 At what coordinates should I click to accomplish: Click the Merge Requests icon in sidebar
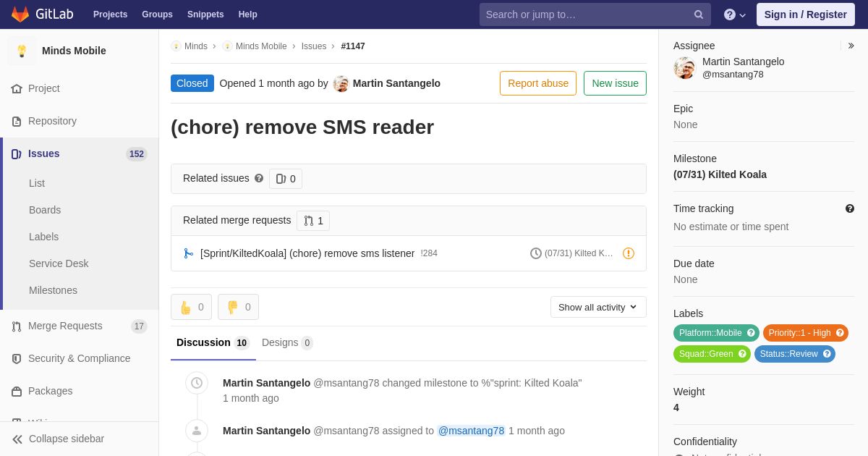pos(17,326)
